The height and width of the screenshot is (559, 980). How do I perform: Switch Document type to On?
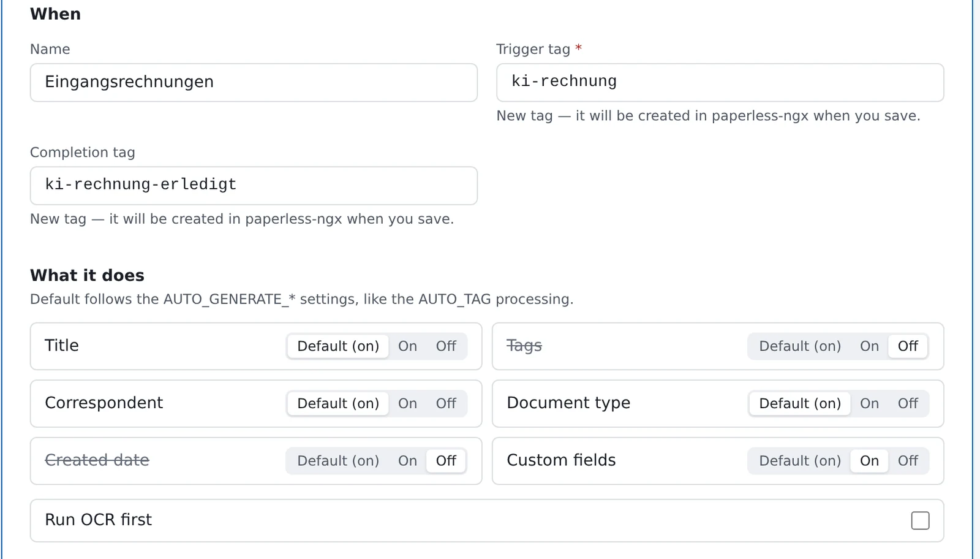869,404
